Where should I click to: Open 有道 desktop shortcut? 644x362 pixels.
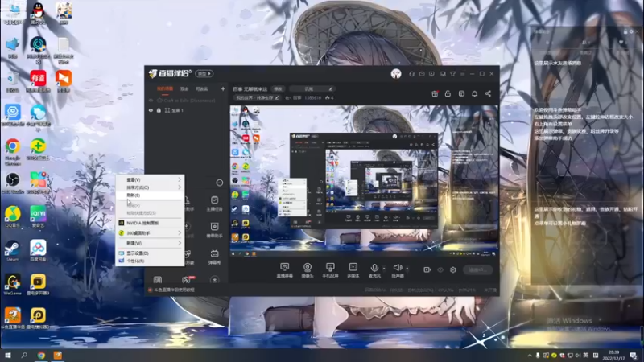point(38,81)
